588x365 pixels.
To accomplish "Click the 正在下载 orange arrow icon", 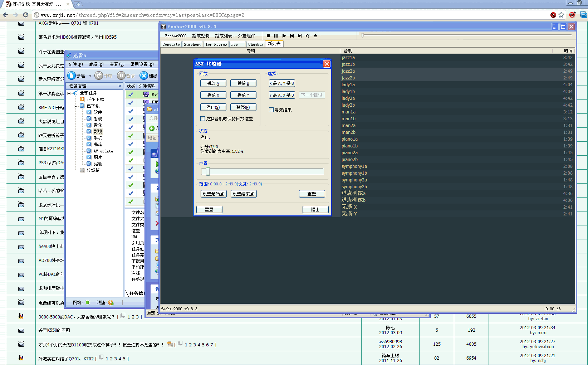I will [82, 99].
